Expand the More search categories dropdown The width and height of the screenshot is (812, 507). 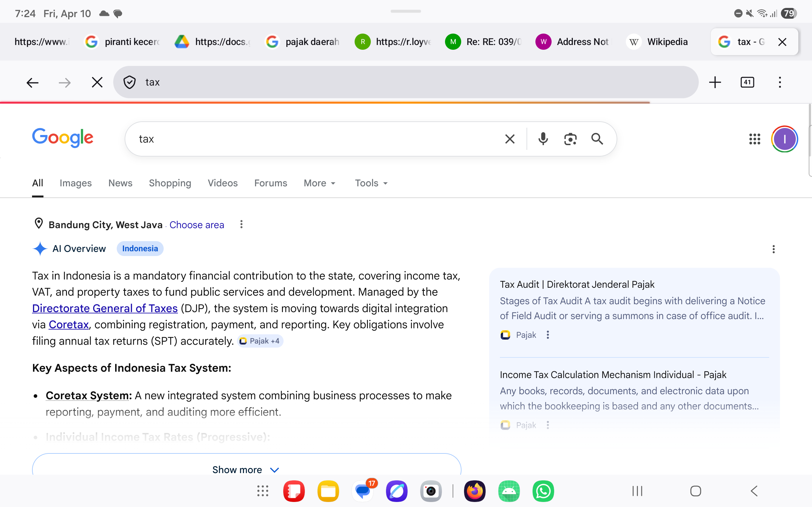point(319,183)
